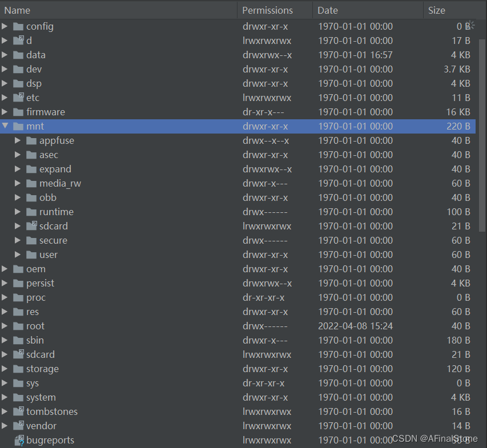Click the vendor symlink folder icon
487x448 pixels.
click(x=18, y=425)
